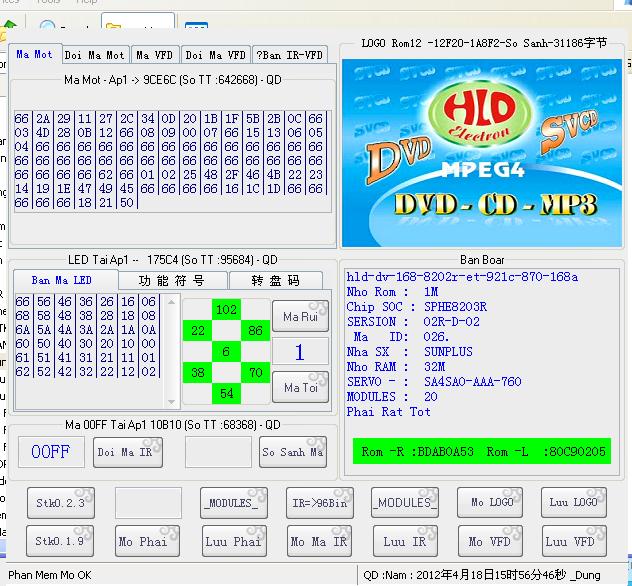The height and width of the screenshot is (586, 632).
Task: Click the IR=>96Bin button
Action: pos(320,503)
